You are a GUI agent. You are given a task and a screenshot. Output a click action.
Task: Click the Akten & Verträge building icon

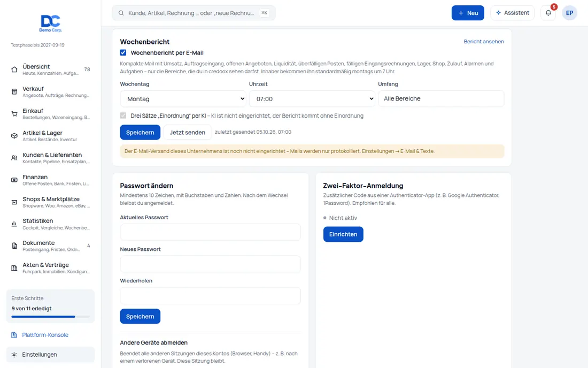point(14,268)
